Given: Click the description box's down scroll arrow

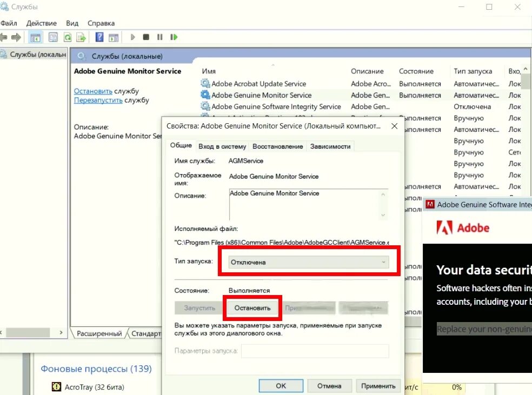Looking at the screenshot, I should (383, 215).
